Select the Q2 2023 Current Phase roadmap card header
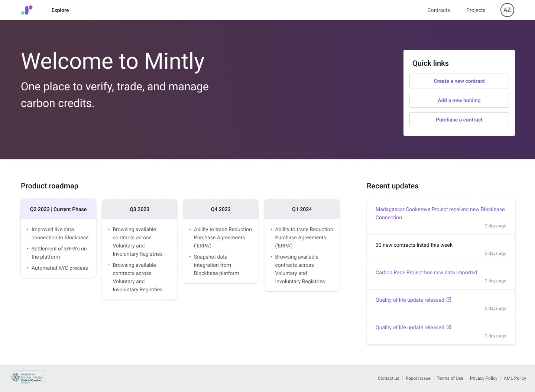 pyautogui.click(x=58, y=209)
